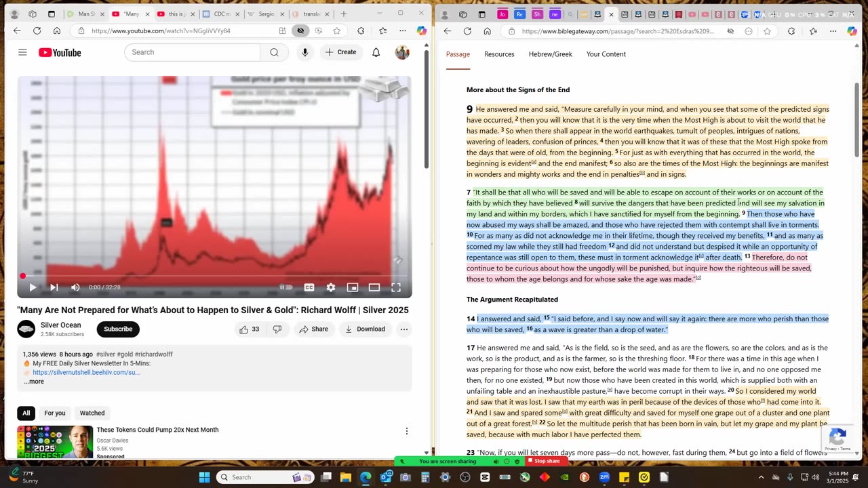Screen dimensions: 868x488
Task: Open video player settings gear
Action: click(331, 287)
